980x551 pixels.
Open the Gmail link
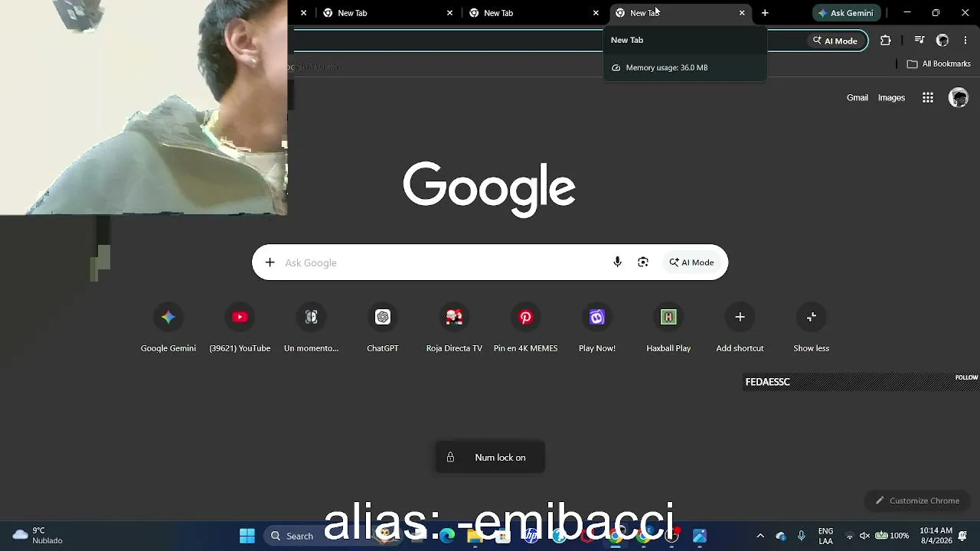point(857,97)
